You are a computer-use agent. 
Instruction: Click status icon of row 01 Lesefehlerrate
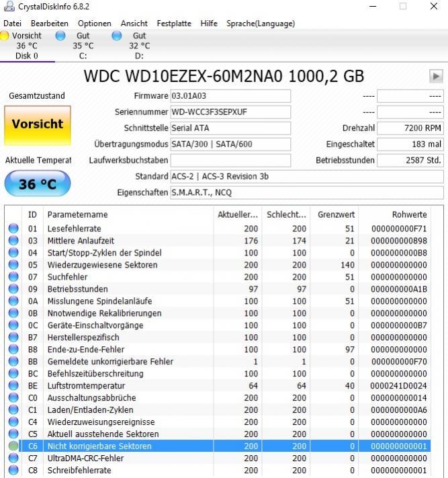(x=13, y=229)
